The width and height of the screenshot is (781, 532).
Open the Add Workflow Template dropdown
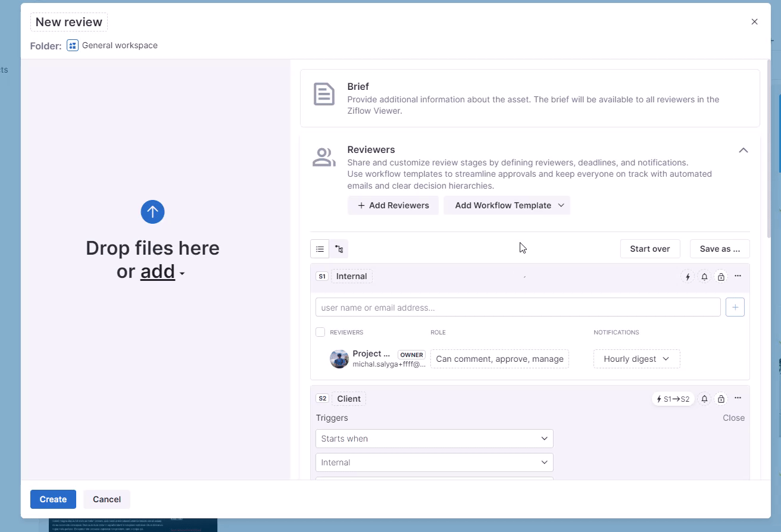pos(507,205)
